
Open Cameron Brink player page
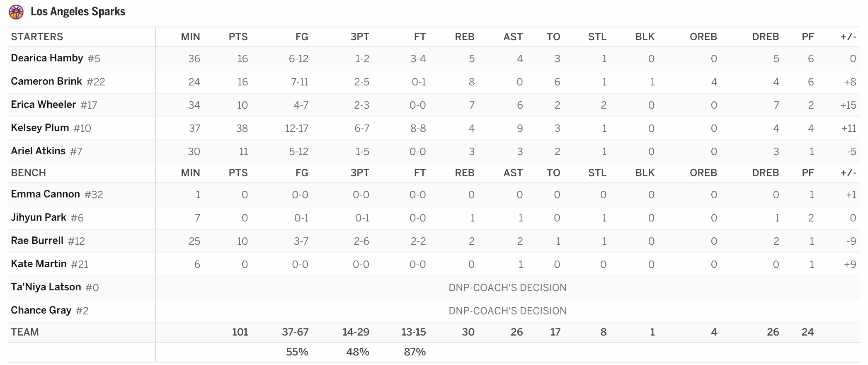tap(46, 81)
